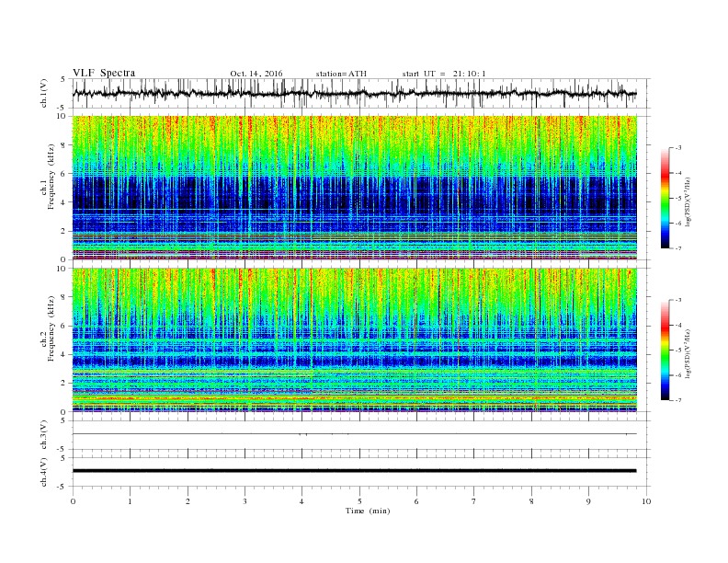The image size is (728, 563).
Task: Click the "5" time axis tick label
Action: tap(359, 501)
